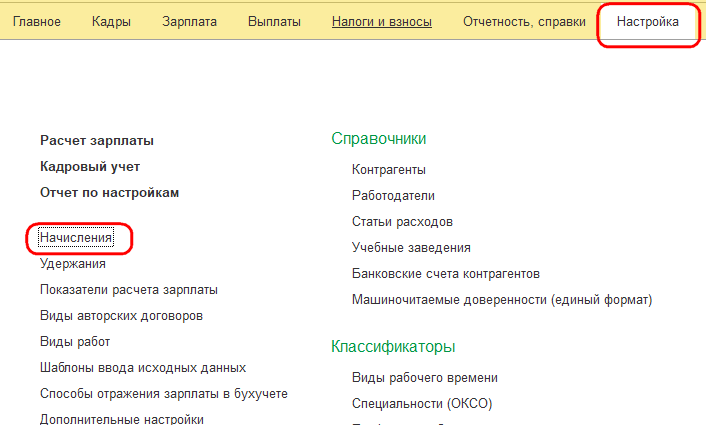Open the Выплаты section
Screen dimensions: 706x425
274,22
